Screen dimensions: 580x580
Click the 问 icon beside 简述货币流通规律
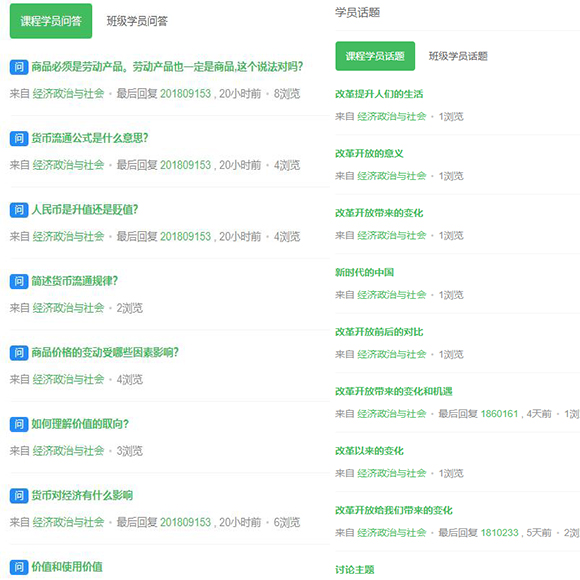[19, 281]
